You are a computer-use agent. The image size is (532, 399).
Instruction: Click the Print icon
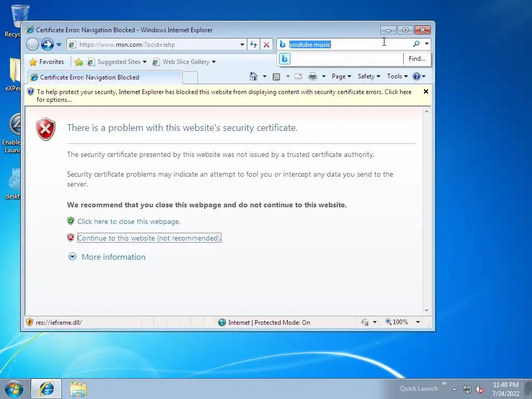point(312,76)
